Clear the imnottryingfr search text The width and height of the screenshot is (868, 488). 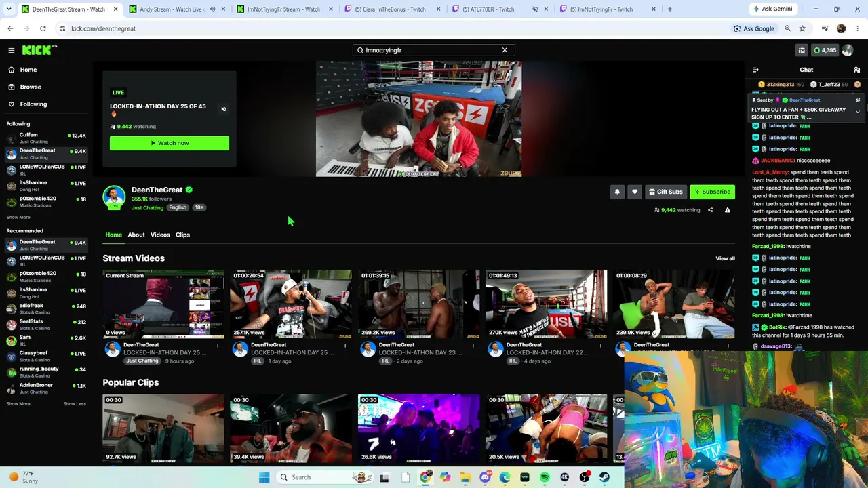[505, 50]
